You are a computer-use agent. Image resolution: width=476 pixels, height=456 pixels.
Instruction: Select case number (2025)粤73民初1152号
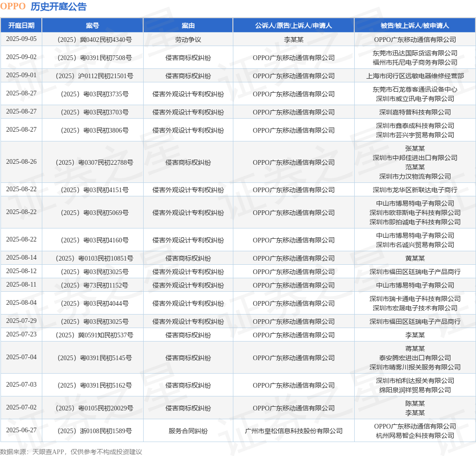coord(94,285)
